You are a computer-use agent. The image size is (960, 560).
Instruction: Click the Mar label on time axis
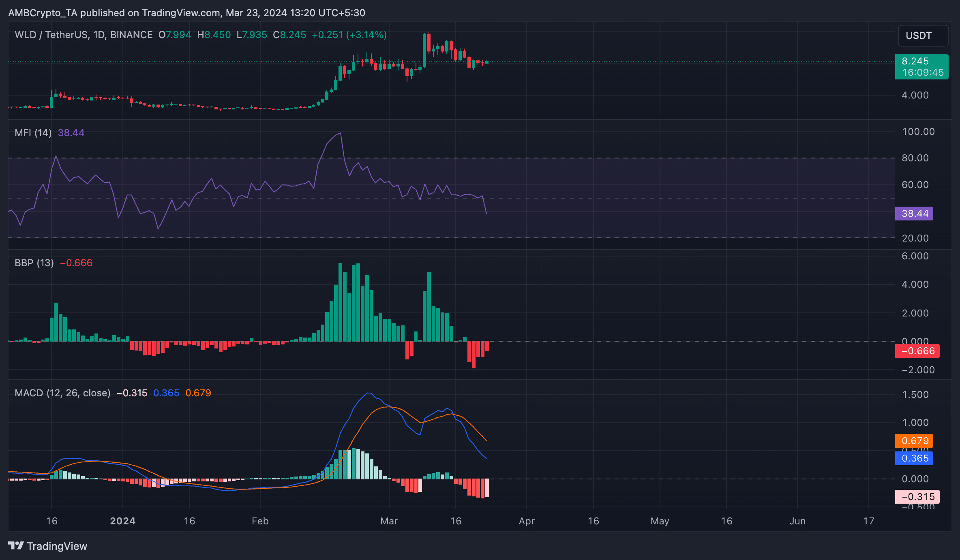point(389,521)
